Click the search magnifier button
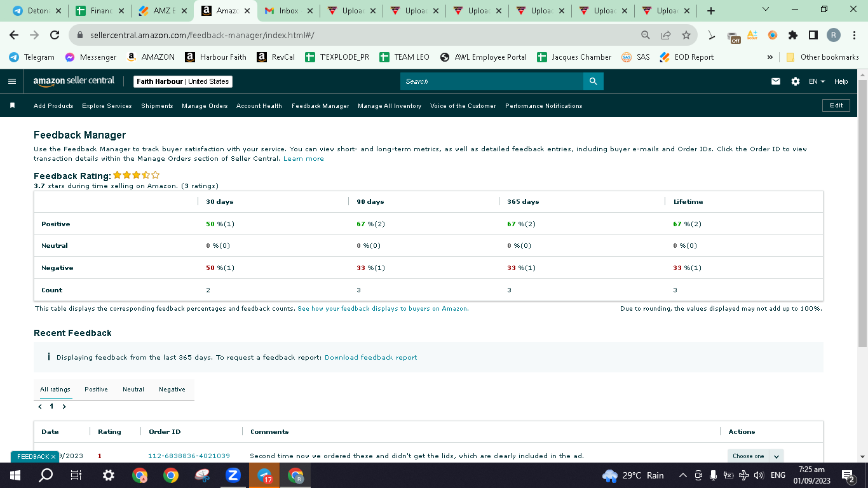The height and width of the screenshot is (488, 868). click(593, 81)
